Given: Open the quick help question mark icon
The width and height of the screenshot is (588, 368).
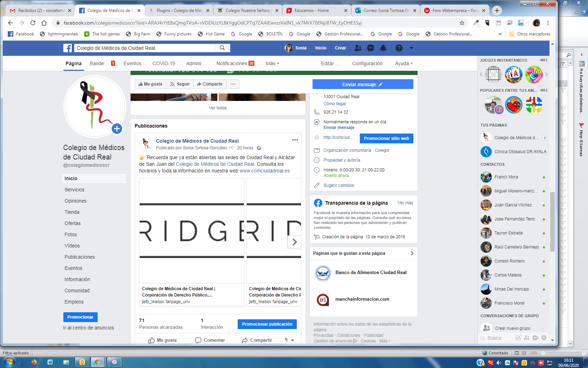Looking at the screenshot, I should tap(399, 48).
